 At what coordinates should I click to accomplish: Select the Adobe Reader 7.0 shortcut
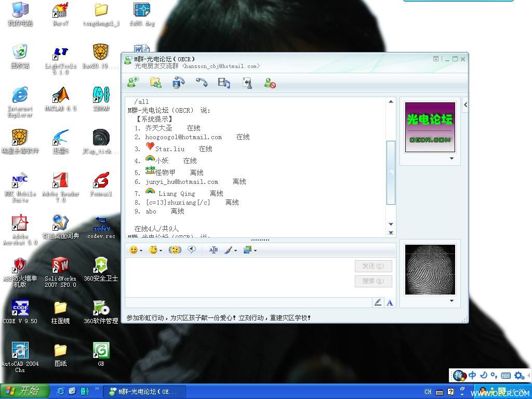tap(60, 187)
